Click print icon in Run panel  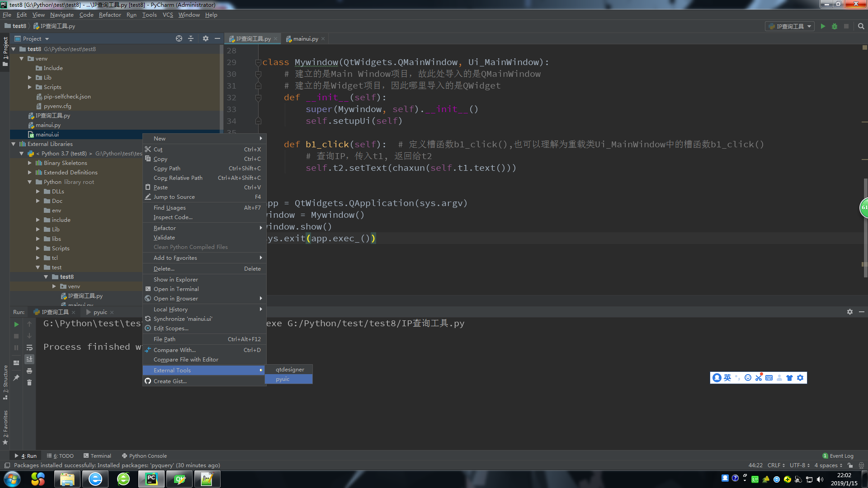point(29,371)
